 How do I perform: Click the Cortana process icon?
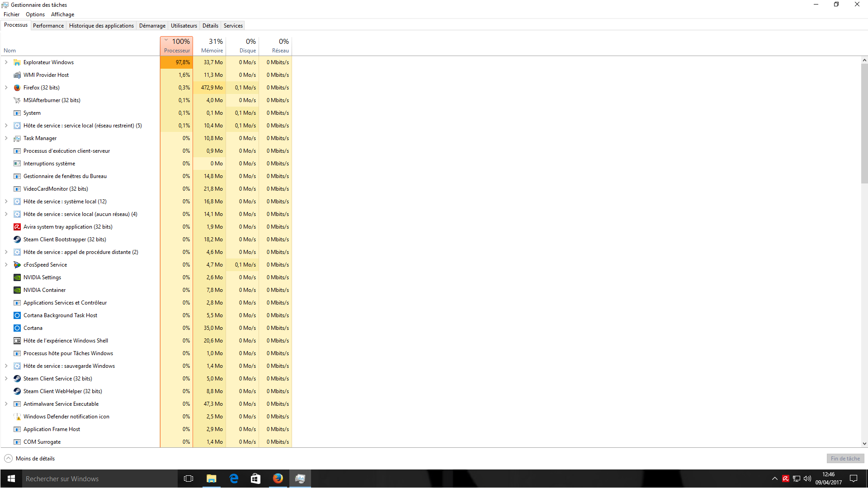17,328
